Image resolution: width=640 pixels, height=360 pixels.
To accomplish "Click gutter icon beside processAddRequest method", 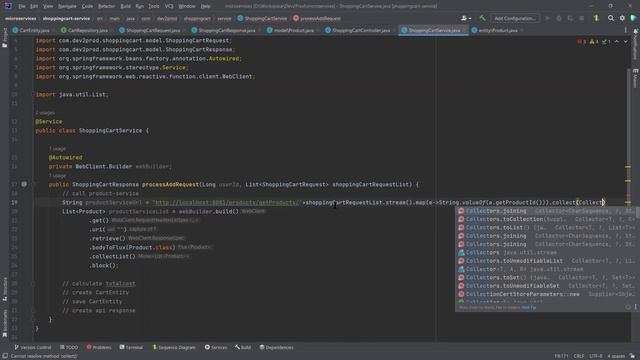I will tap(24, 184).
